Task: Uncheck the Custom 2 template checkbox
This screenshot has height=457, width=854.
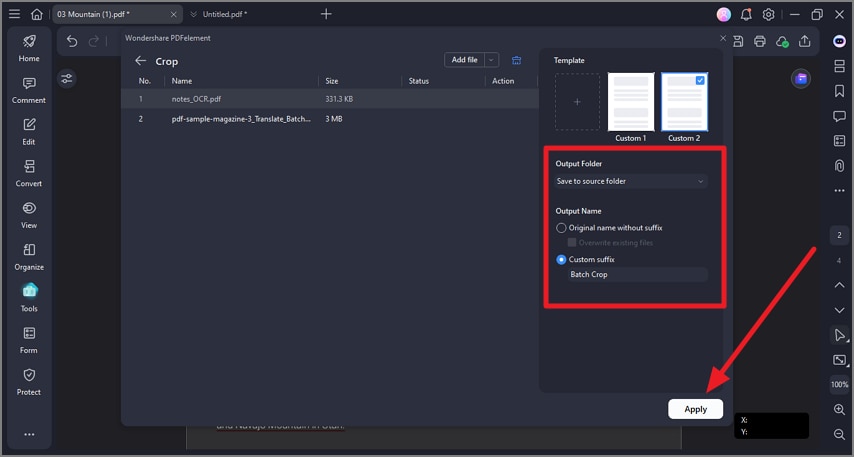Action: tap(700, 80)
